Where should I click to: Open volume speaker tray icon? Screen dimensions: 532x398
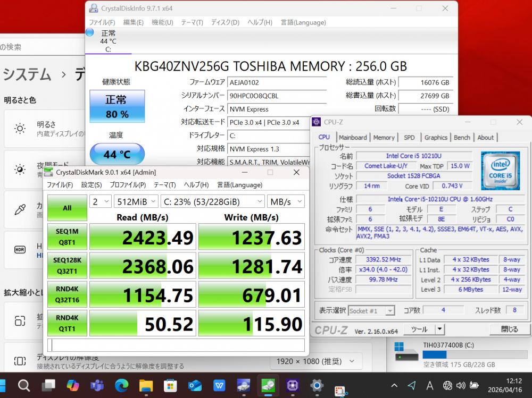tap(461, 385)
